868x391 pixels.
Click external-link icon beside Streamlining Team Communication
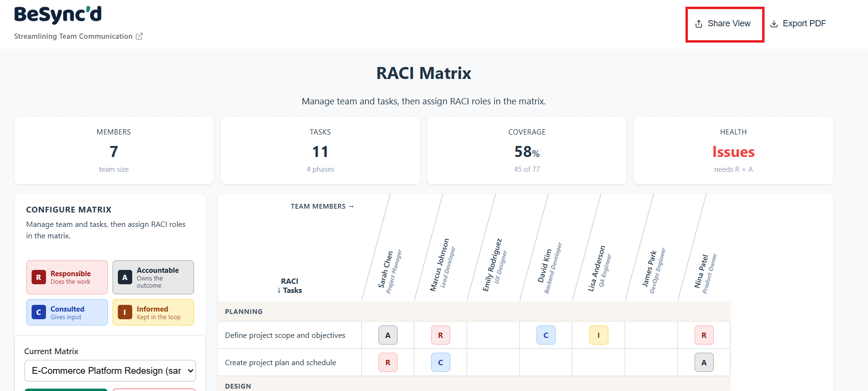tap(139, 36)
